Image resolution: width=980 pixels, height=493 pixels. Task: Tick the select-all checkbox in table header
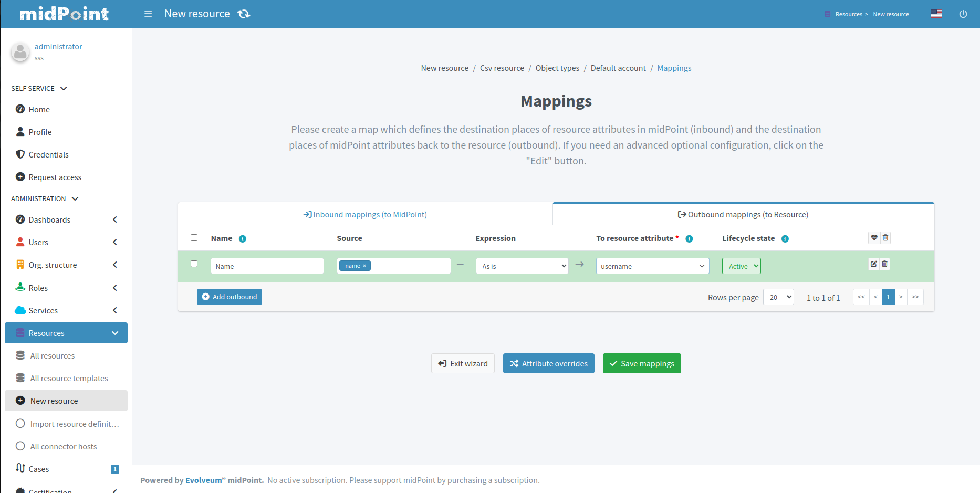point(194,238)
